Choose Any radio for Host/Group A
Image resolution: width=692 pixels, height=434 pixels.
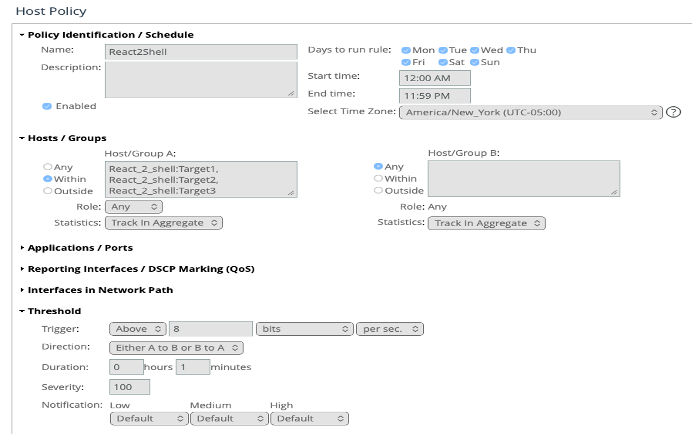click(x=47, y=166)
